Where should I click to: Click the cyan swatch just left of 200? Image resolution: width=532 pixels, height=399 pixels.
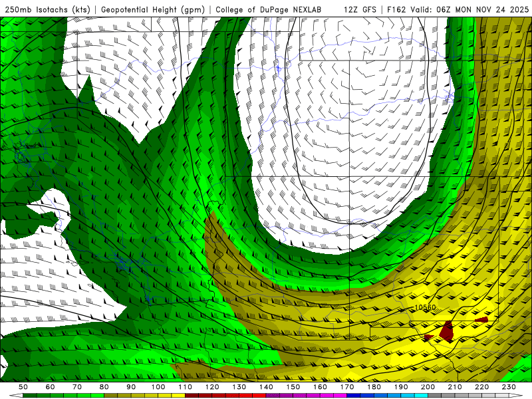421,396
